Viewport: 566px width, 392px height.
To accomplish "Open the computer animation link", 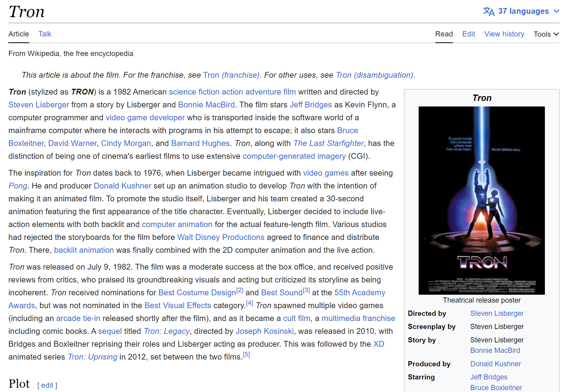I will [x=177, y=224].
